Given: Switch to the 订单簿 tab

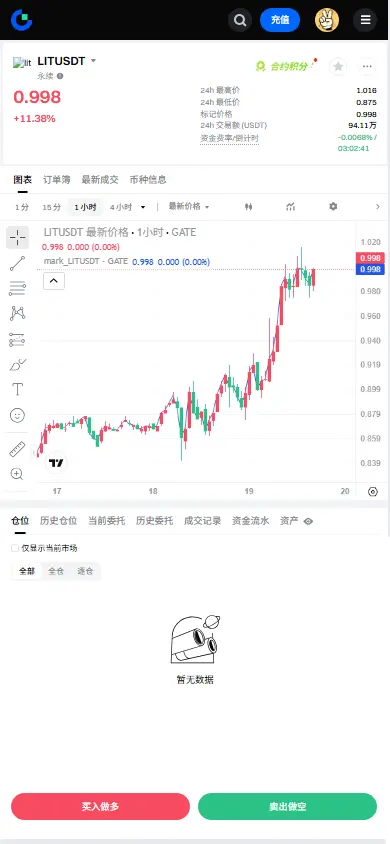Looking at the screenshot, I should (x=56, y=180).
